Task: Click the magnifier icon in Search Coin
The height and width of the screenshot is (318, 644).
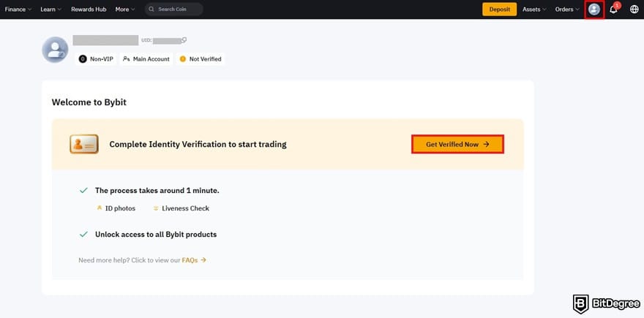Action: coord(151,10)
